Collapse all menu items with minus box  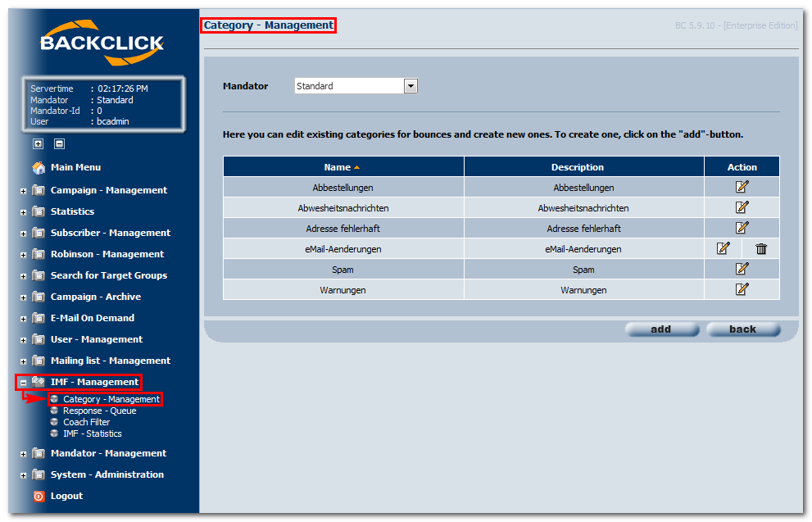(x=60, y=144)
